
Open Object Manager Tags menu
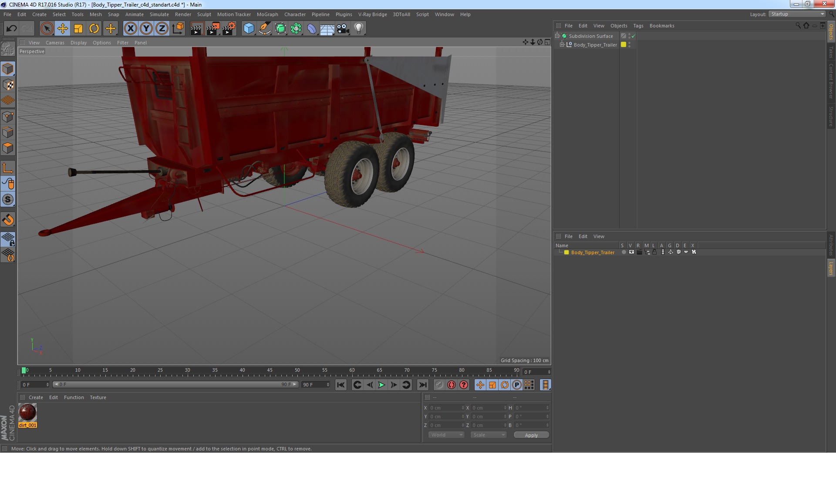pyautogui.click(x=638, y=26)
